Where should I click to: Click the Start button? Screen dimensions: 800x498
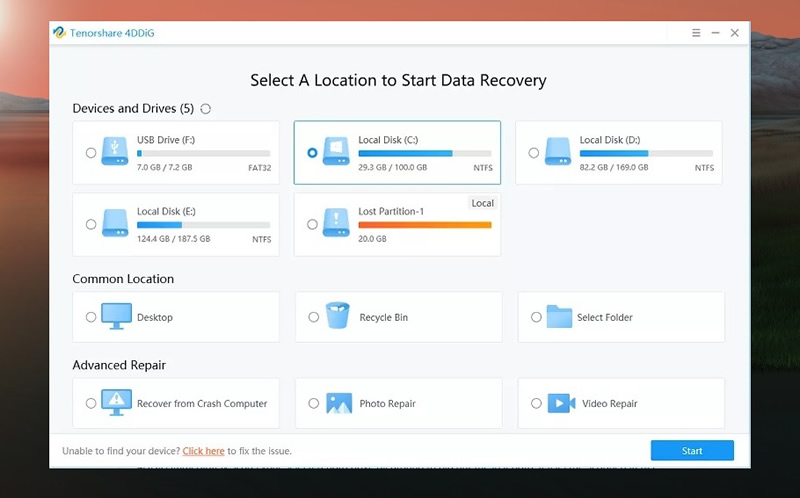(x=692, y=451)
